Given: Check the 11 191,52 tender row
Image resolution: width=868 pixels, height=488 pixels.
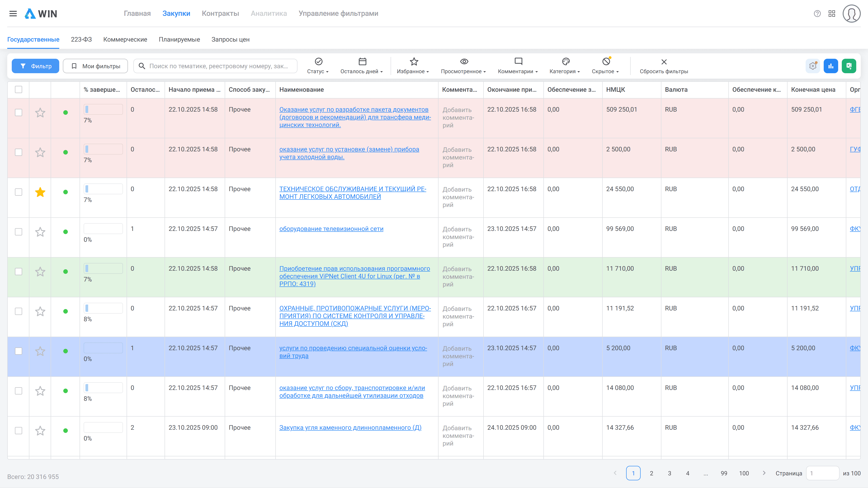Looking at the screenshot, I should [x=19, y=311].
